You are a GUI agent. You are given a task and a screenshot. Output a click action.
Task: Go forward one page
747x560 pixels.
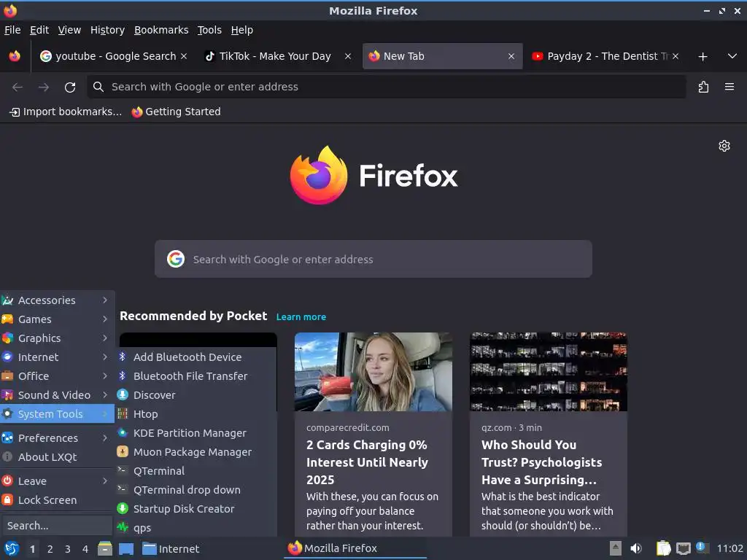click(44, 87)
